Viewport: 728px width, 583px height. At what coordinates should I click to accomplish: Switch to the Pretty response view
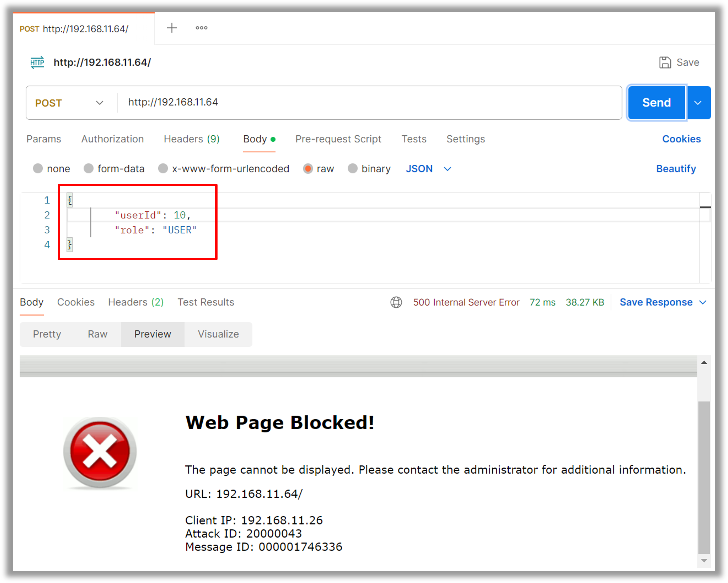point(47,334)
